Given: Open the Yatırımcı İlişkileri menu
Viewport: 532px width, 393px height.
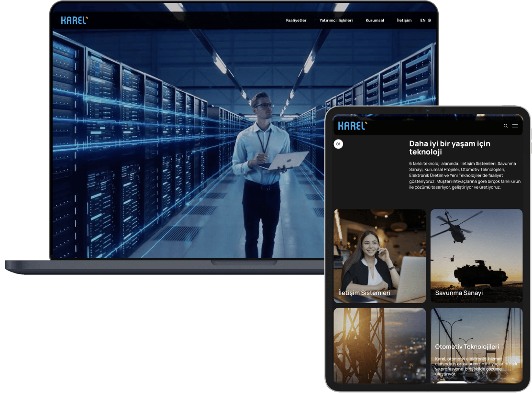Looking at the screenshot, I should click(336, 21).
